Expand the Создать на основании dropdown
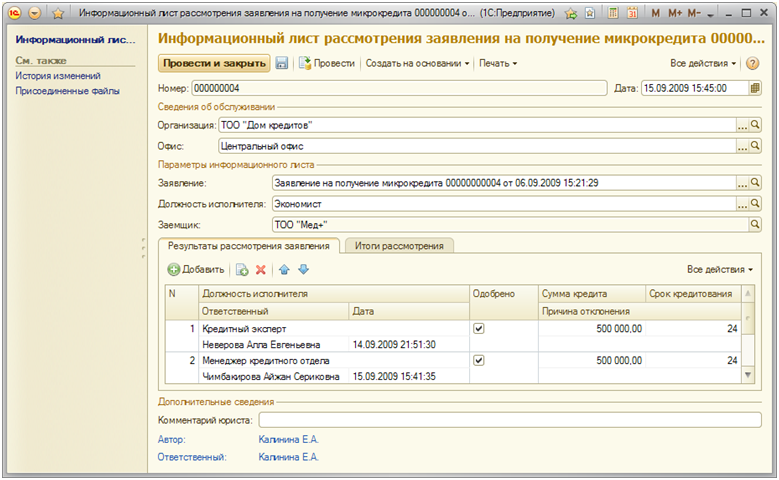The image size is (779, 480). coord(417,63)
